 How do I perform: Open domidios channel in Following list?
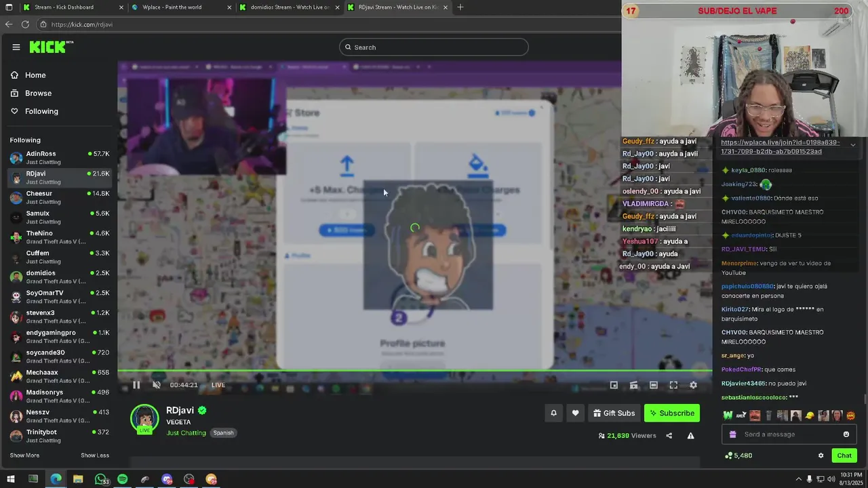60,277
